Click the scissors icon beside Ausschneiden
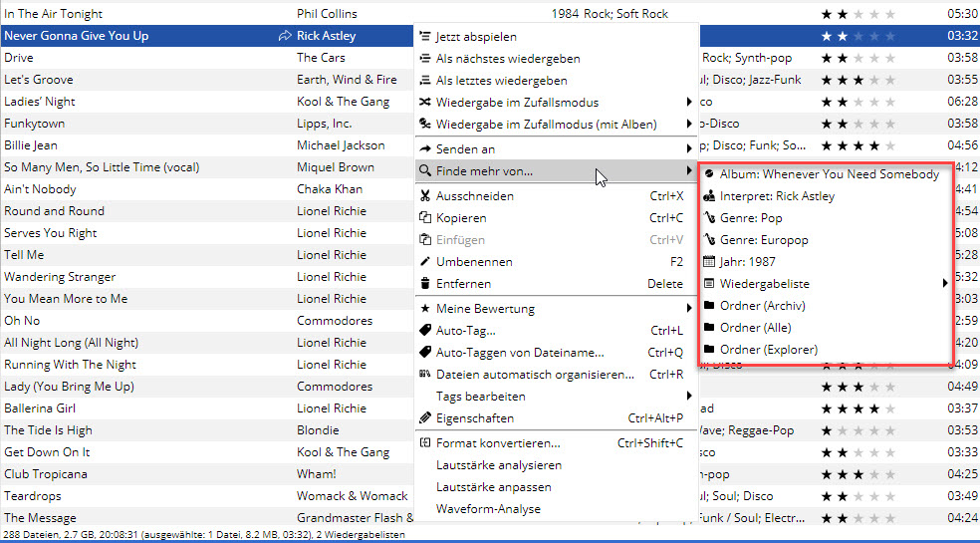The image size is (980, 543). [x=425, y=196]
